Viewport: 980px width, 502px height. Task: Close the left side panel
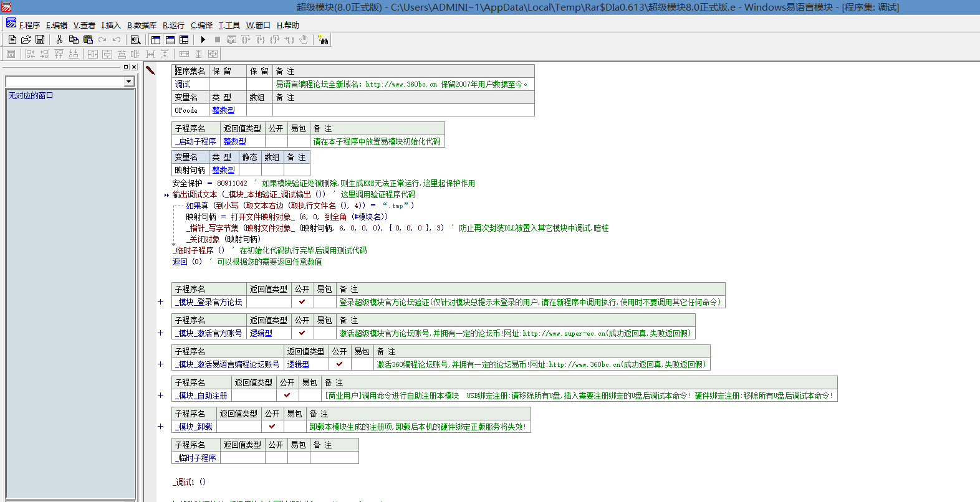click(134, 67)
